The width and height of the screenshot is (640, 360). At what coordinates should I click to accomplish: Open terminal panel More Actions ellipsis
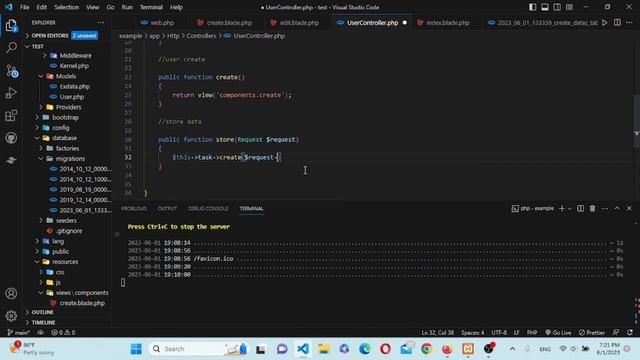point(605,209)
